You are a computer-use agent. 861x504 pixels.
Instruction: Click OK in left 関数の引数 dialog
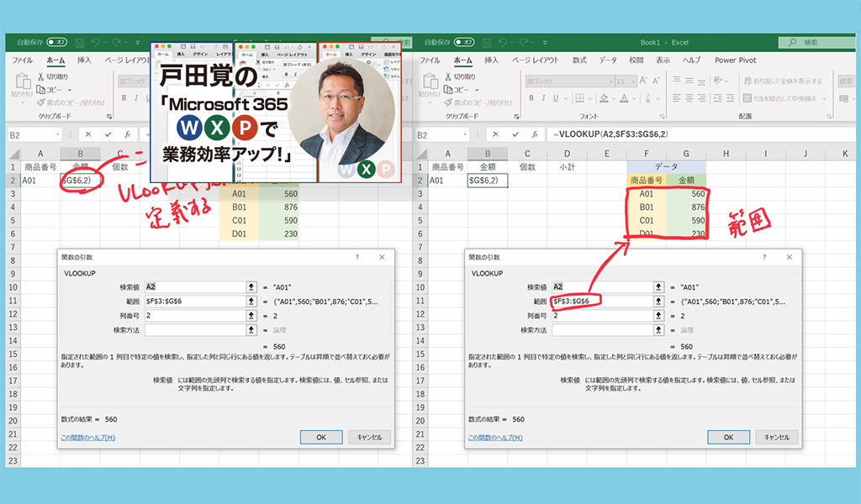[321, 437]
